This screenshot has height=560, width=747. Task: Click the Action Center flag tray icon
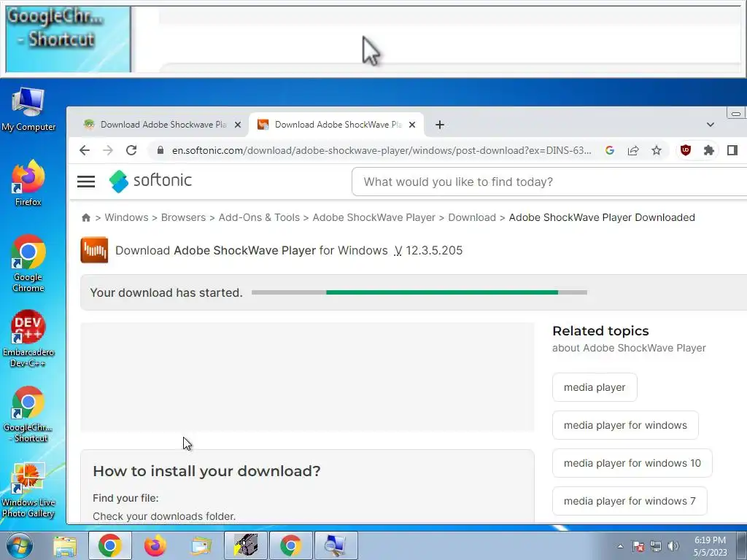click(x=638, y=546)
